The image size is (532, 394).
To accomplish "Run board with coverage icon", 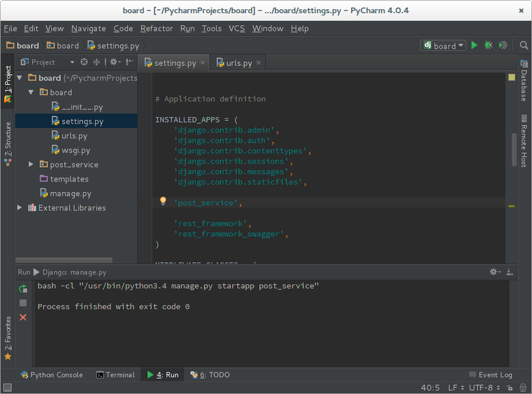I will tap(503, 45).
